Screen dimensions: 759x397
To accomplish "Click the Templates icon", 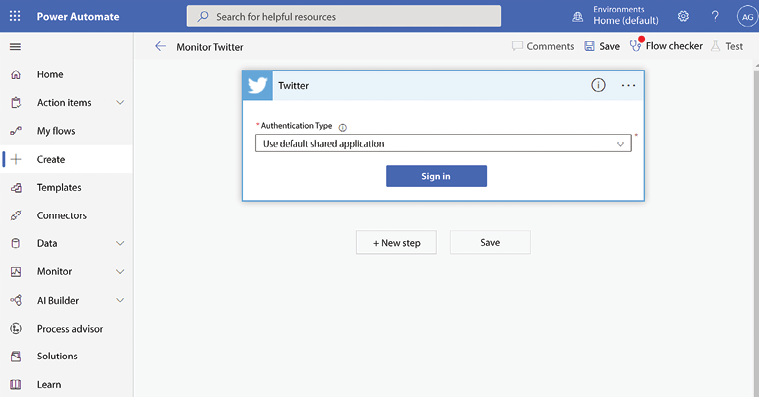I will [x=16, y=187].
